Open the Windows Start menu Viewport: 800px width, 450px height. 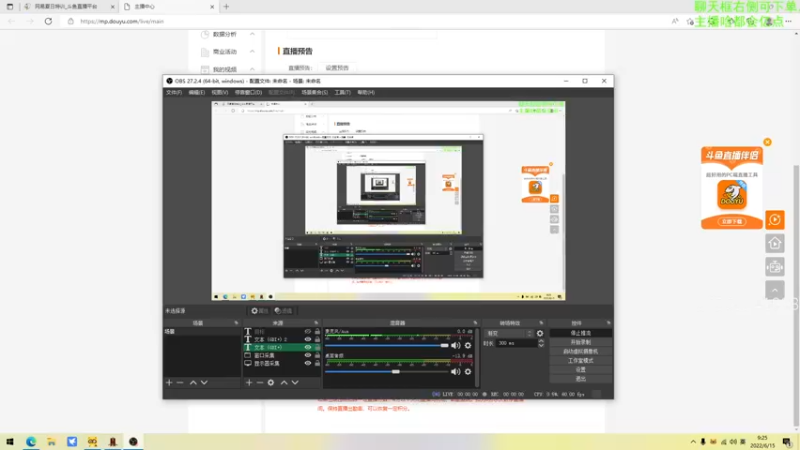(x=10, y=441)
